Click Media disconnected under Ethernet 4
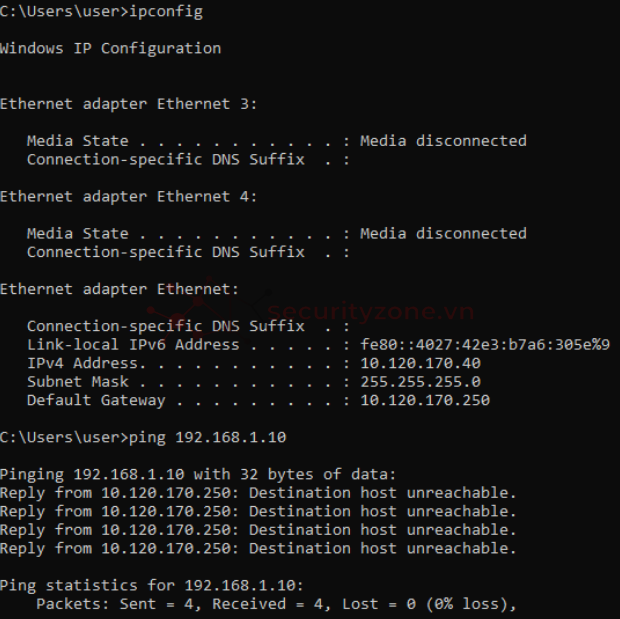 [x=443, y=233]
